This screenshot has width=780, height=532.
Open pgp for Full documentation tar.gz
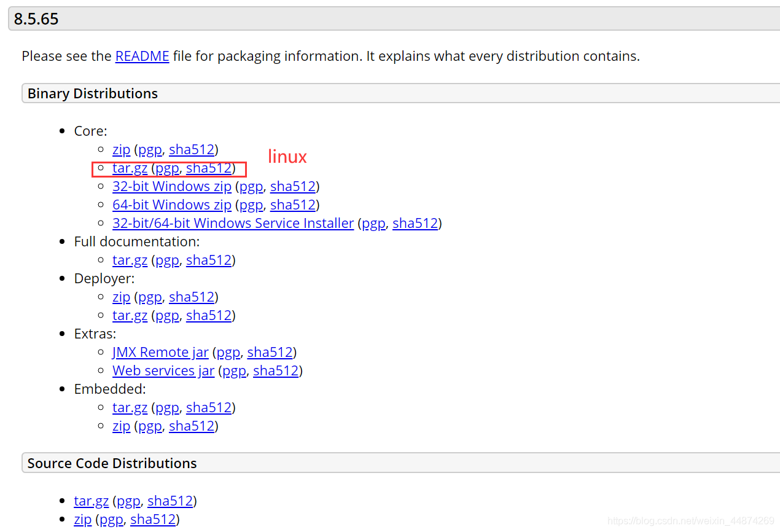pos(167,260)
